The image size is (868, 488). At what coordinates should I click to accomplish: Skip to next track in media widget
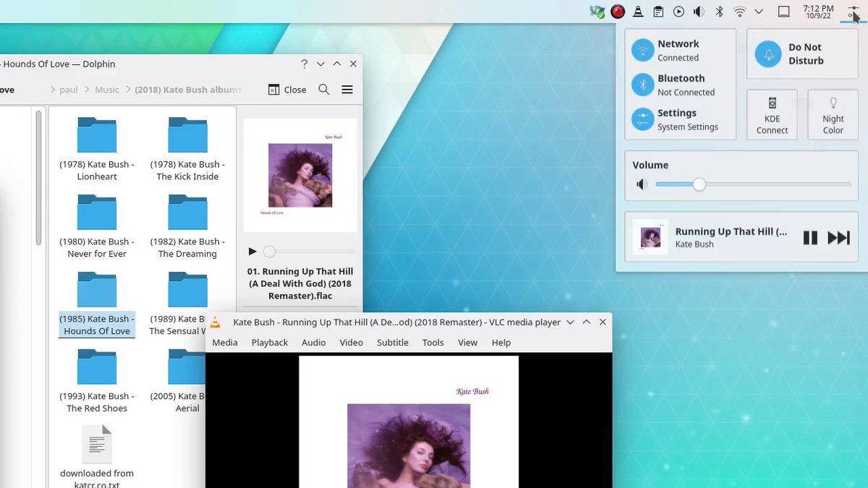[838, 238]
